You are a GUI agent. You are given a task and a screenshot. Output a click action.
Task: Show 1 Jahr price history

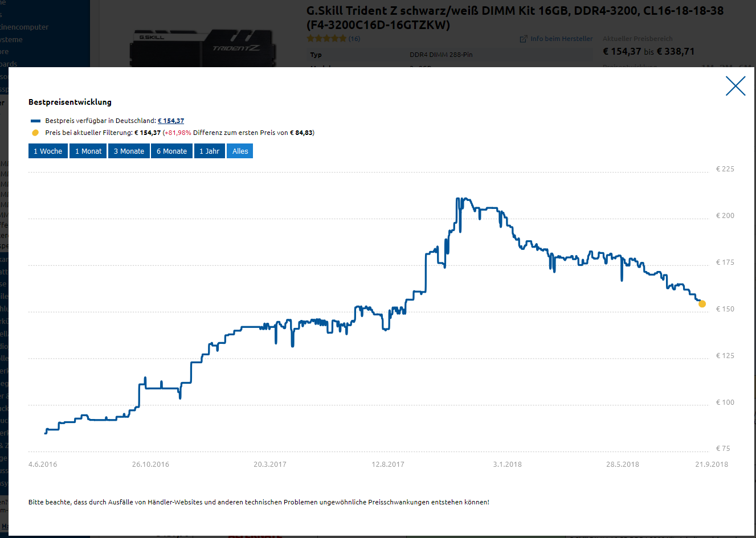(209, 151)
